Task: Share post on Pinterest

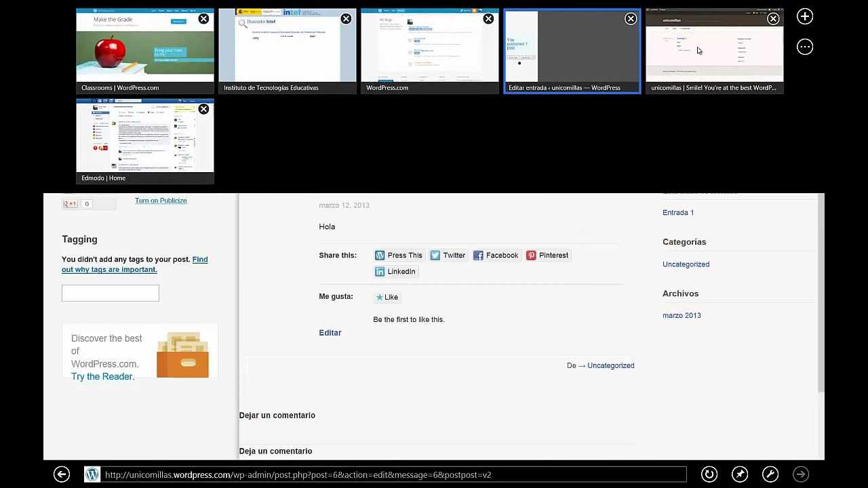Action: (x=547, y=256)
